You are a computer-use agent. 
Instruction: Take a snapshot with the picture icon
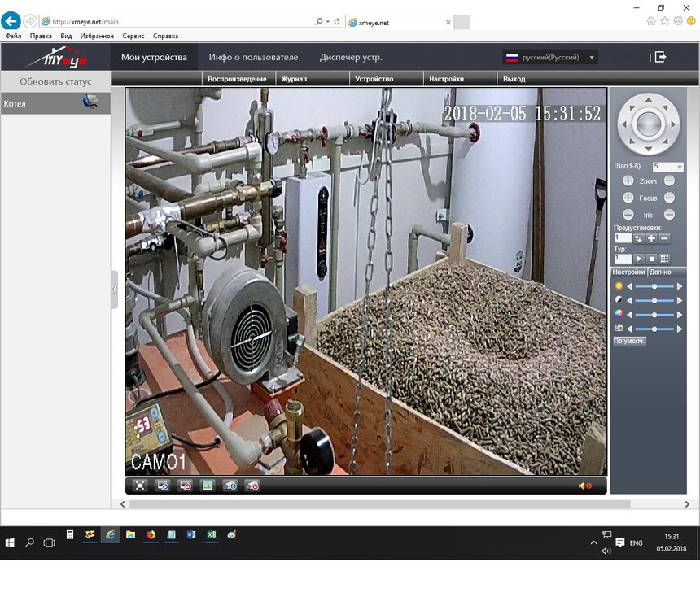[x=208, y=486]
